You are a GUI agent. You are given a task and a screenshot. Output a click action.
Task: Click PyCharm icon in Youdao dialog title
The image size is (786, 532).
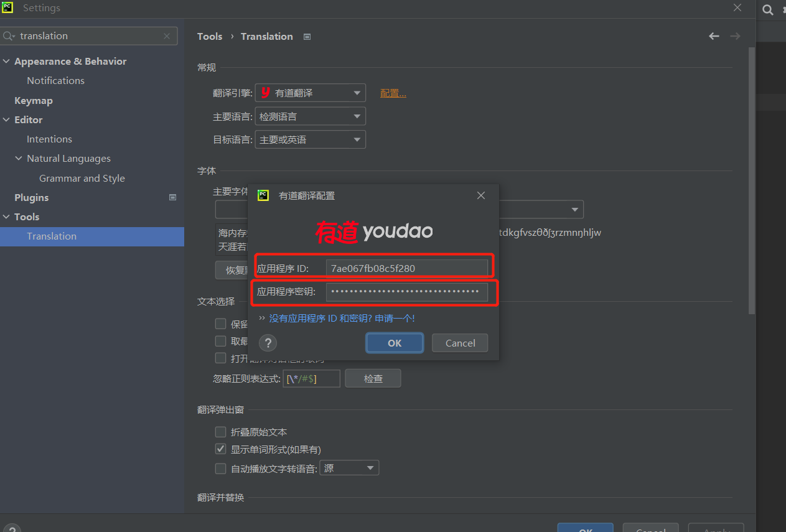coord(263,195)
